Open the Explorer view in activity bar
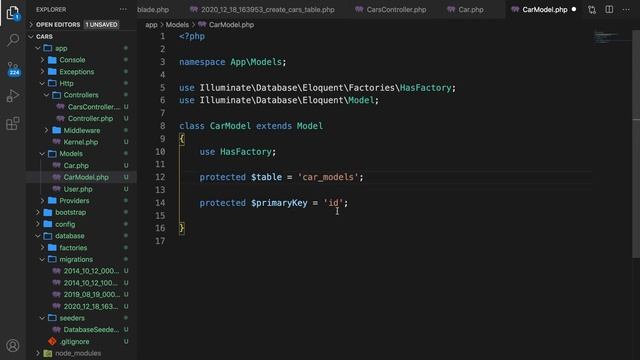Image resolution: width=640 pixels, height=360 pixels. [x=13, y=13]
